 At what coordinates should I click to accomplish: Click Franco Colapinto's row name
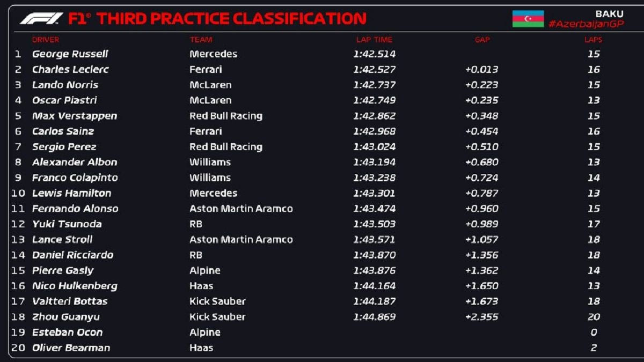click(x=75, y=178)
